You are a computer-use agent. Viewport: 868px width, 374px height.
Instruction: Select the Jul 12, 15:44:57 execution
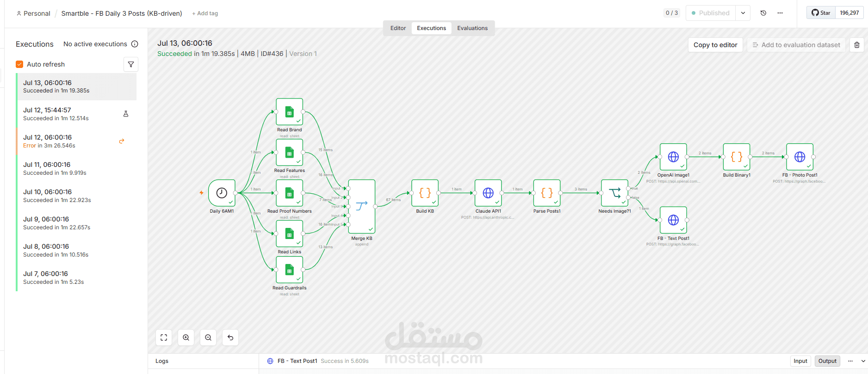pyautogui.click(x=76, y=114)
